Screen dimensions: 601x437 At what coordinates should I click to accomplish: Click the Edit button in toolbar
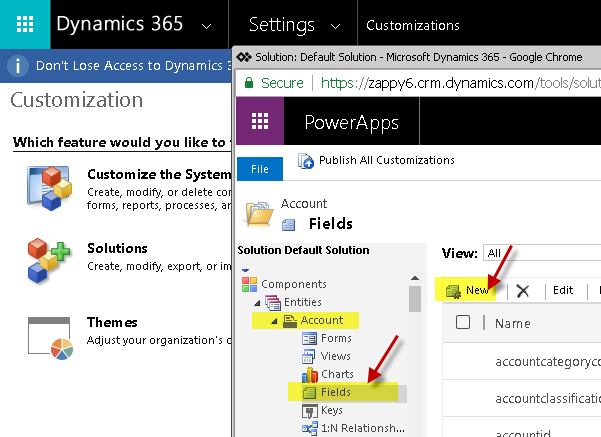[x=563, y=290]
